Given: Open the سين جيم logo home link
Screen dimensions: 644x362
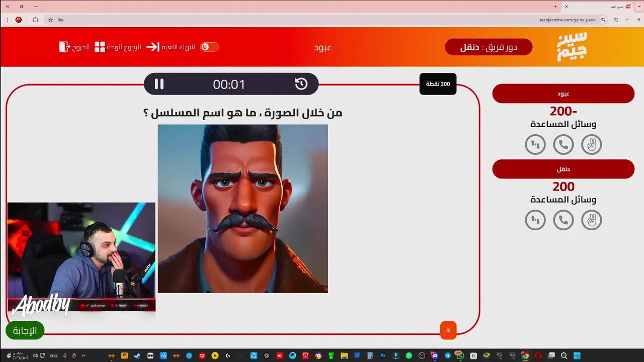Looking at the screenshot, I should [x=572, y=47].
